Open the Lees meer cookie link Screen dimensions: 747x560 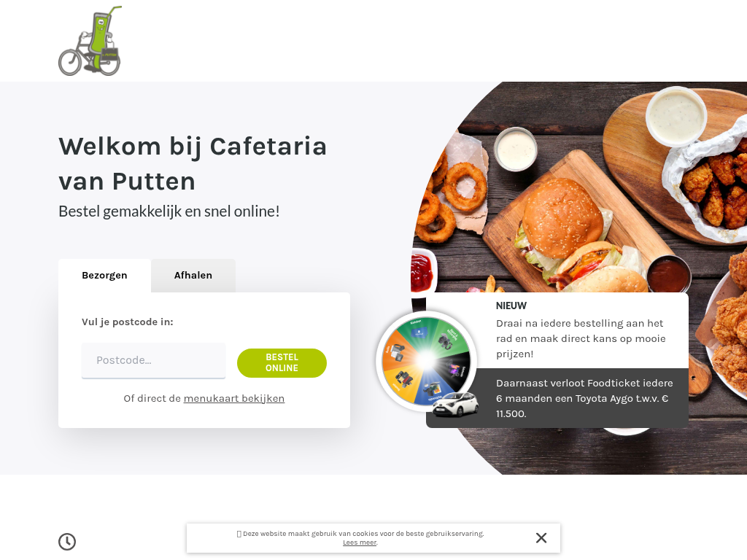(360, 542)
